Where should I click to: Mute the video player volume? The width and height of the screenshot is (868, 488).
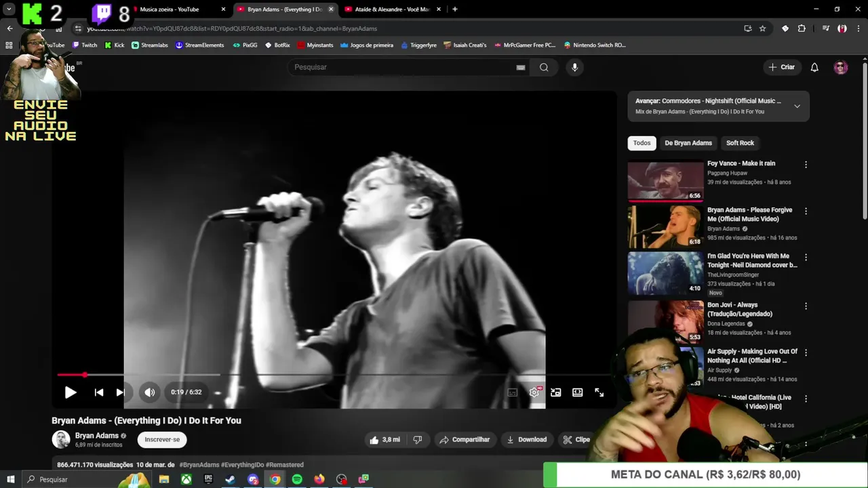point(150,392)
